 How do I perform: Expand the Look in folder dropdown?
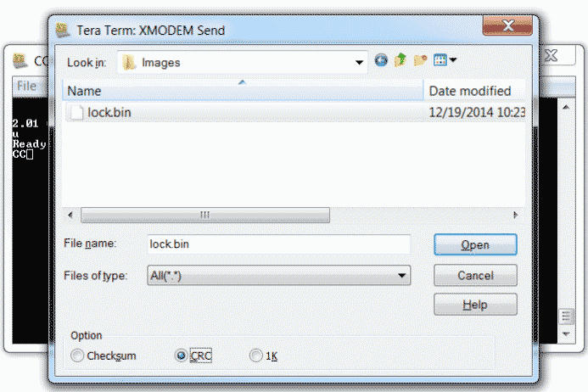(x=359, y=62)
